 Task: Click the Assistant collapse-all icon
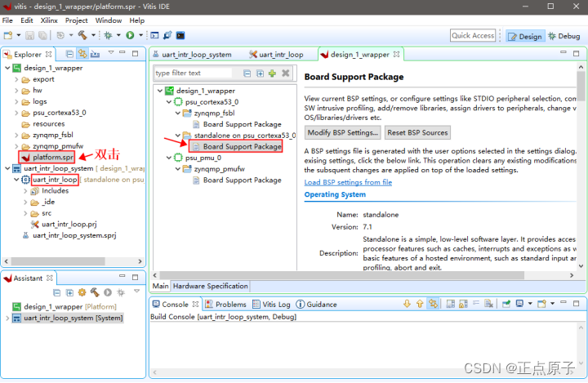point(56,292)
